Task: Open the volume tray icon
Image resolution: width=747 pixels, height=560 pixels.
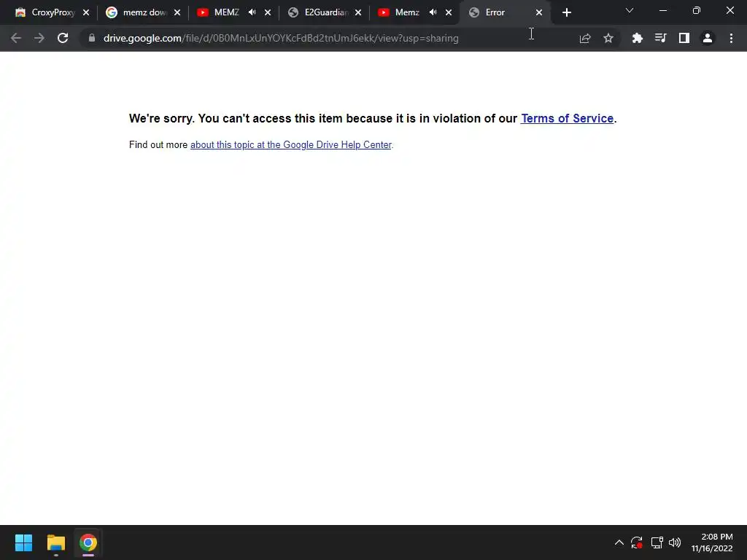Action: tap(675, 542)
